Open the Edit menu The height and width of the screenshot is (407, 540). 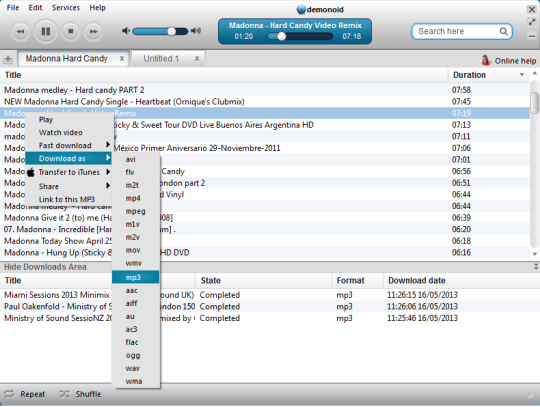click(x=35, y=8)
